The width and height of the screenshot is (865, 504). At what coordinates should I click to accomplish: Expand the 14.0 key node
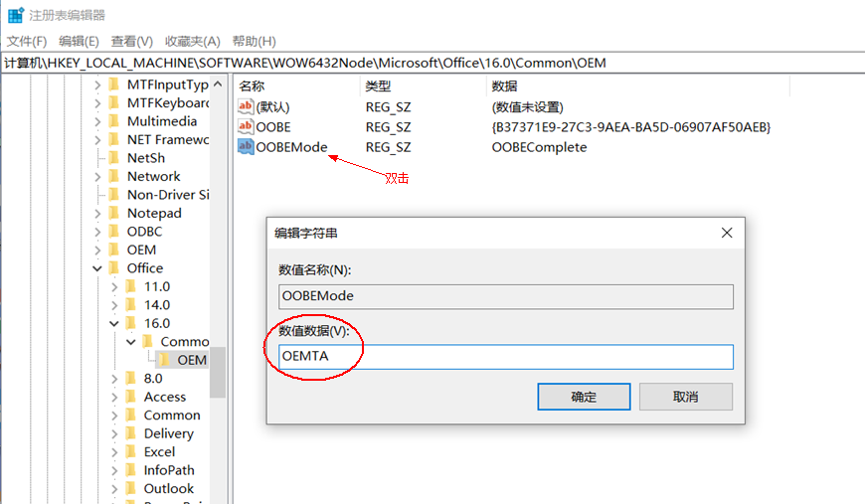[114, 305]
